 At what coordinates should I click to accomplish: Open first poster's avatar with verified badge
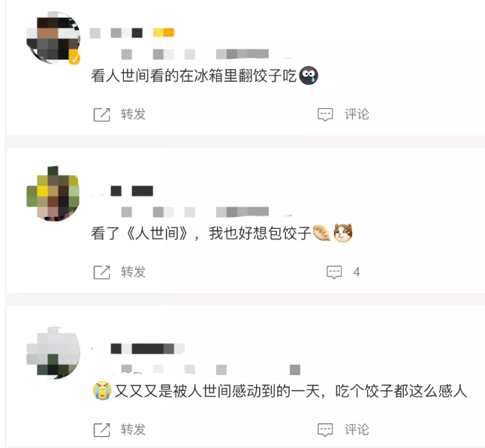53,38
